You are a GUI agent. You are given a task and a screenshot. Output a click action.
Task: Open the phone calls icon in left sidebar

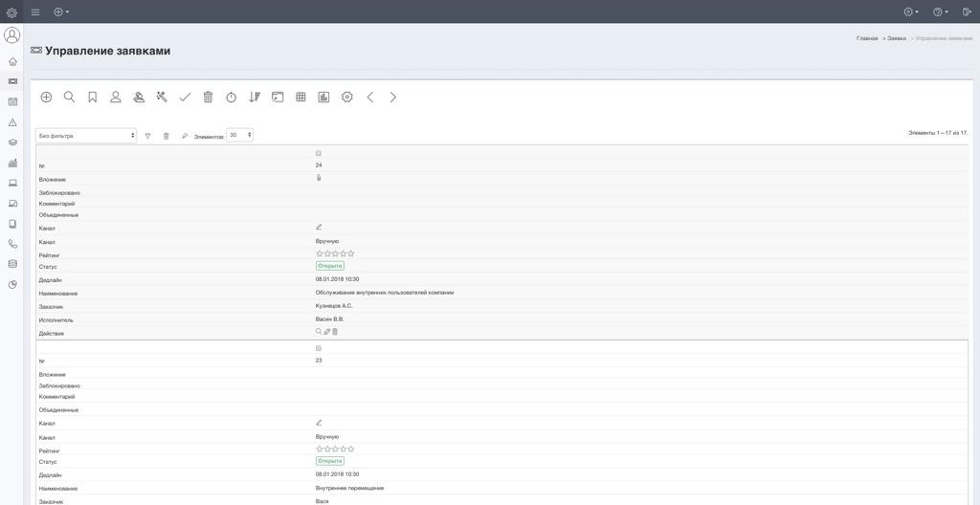(x=12, y=244)
